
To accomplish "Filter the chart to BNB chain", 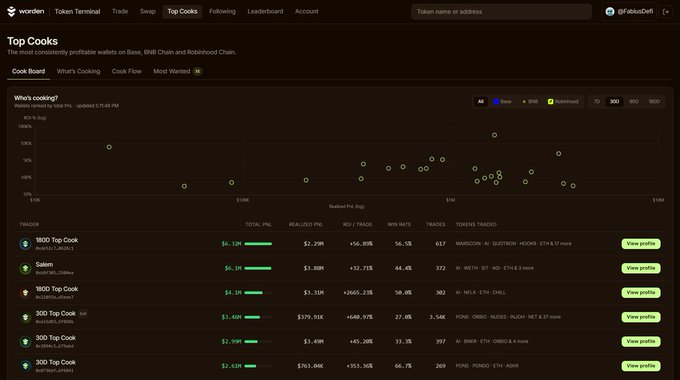I will click(530, 102).
